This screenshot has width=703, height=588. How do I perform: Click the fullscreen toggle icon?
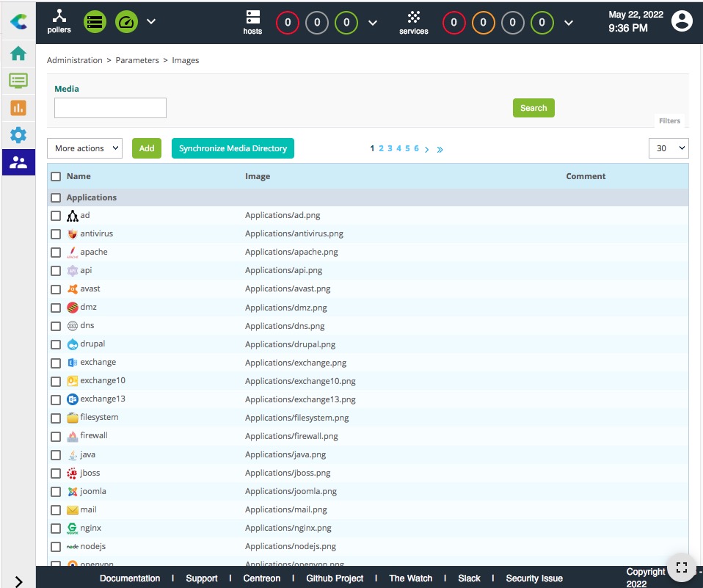[x=681, y=567]
